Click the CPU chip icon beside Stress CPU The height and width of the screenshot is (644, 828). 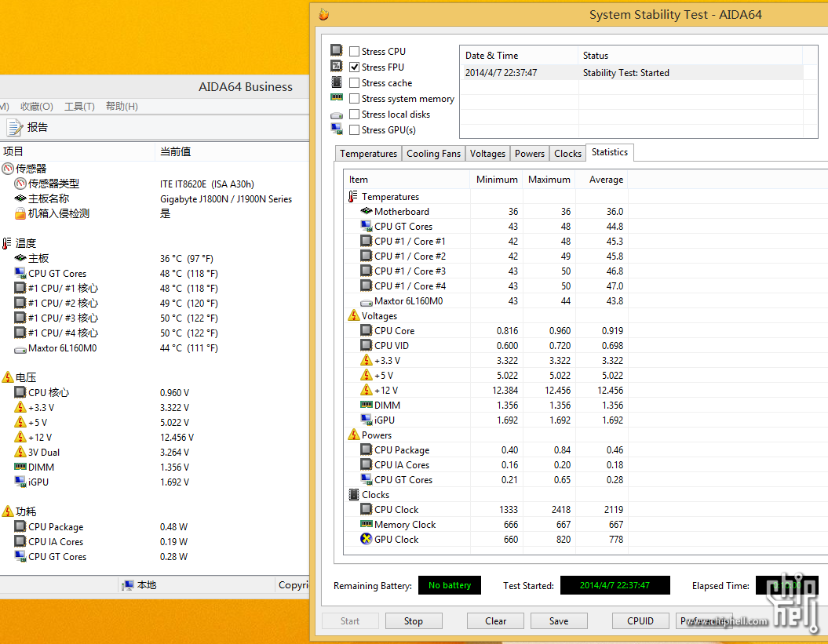click(337, 50)
